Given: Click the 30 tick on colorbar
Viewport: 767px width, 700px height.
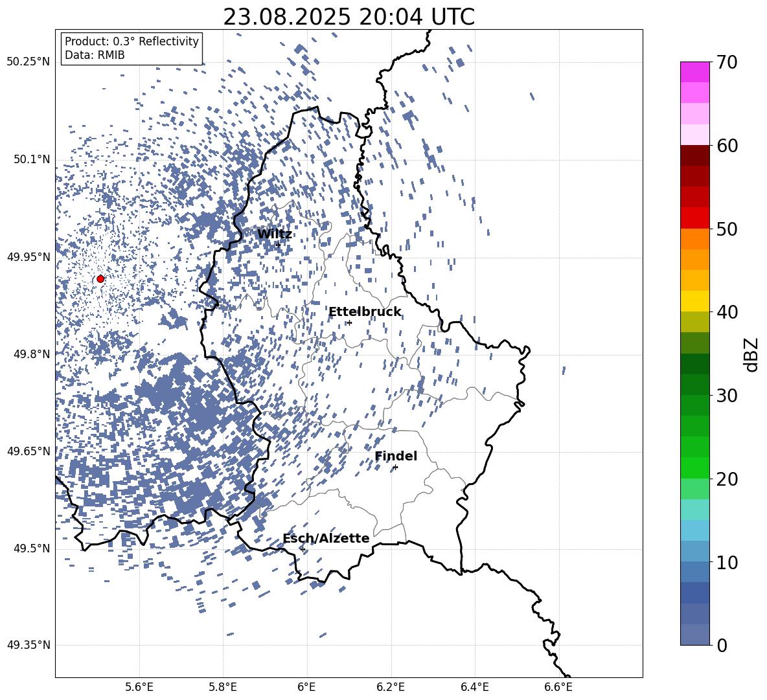Looking at the screenshot, I should click(727, 396).
